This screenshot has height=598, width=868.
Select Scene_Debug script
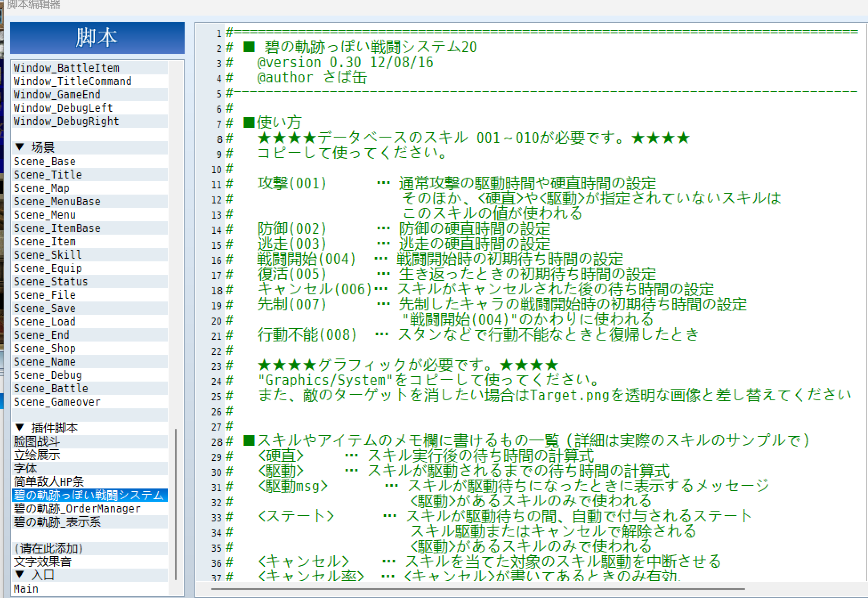(x=90, y=375)
